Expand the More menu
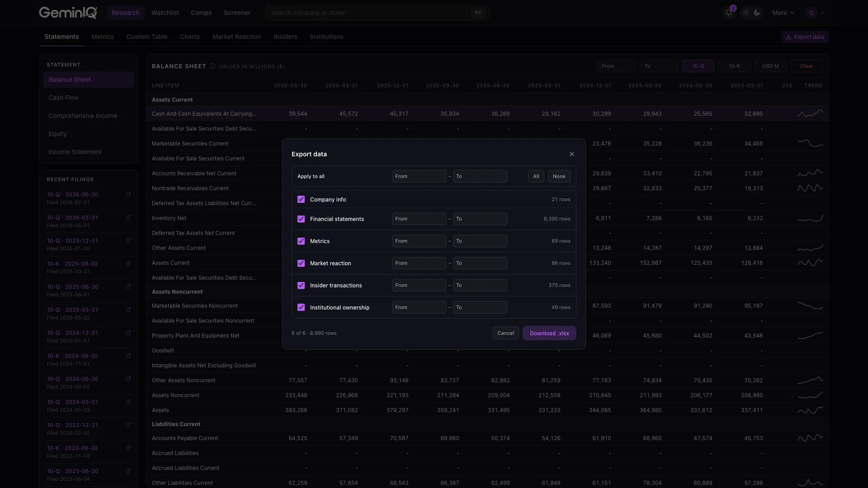868x488 pixels. (x=783, y=13)
